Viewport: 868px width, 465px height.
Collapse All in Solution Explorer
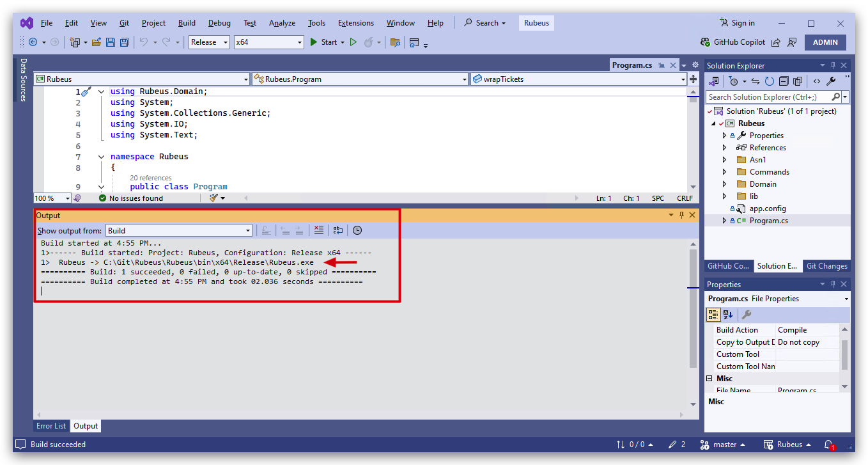click(784, 81)
